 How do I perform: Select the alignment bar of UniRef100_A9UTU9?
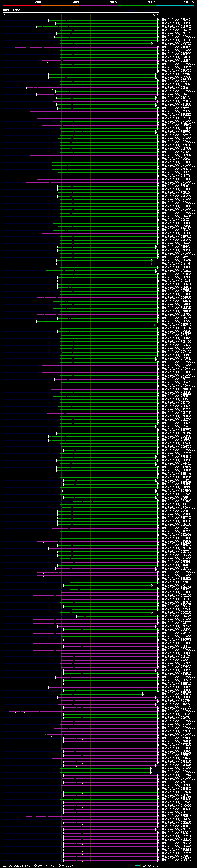103,413
